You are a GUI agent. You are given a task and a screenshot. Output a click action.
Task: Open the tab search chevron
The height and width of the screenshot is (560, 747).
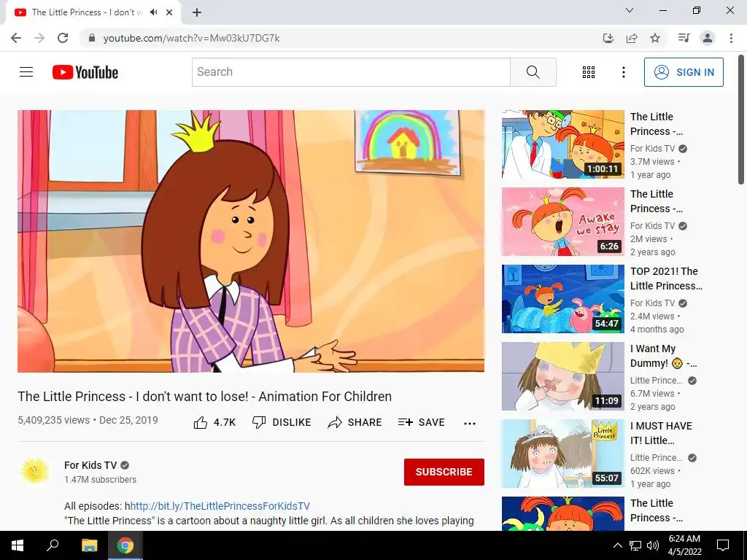click(630, 10)
